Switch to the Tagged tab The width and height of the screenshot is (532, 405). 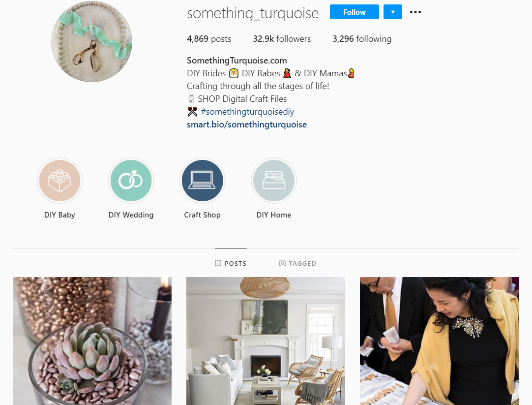pos(297,263)
